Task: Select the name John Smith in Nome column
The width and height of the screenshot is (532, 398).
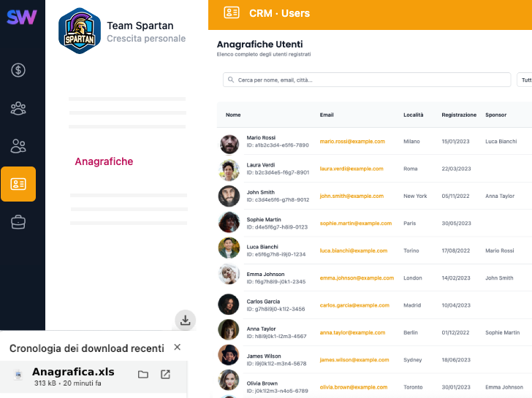Action: (x=261, y=192)
